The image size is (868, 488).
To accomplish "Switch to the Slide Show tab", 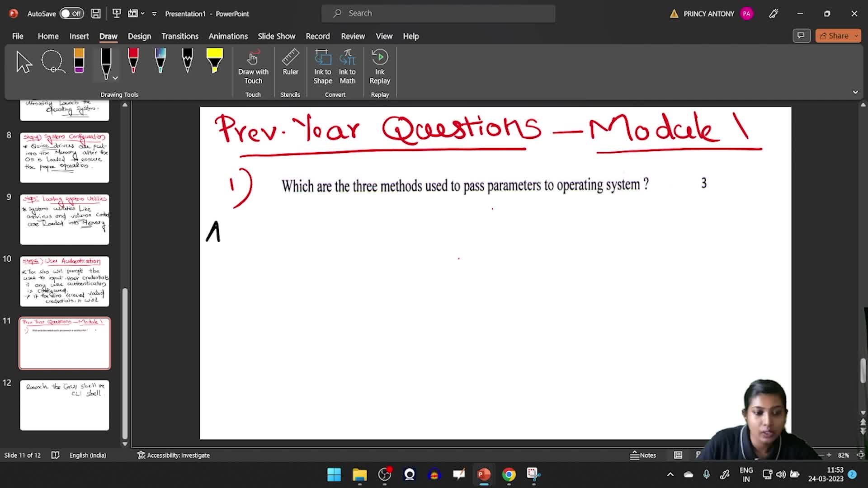I will click(276, 36).
